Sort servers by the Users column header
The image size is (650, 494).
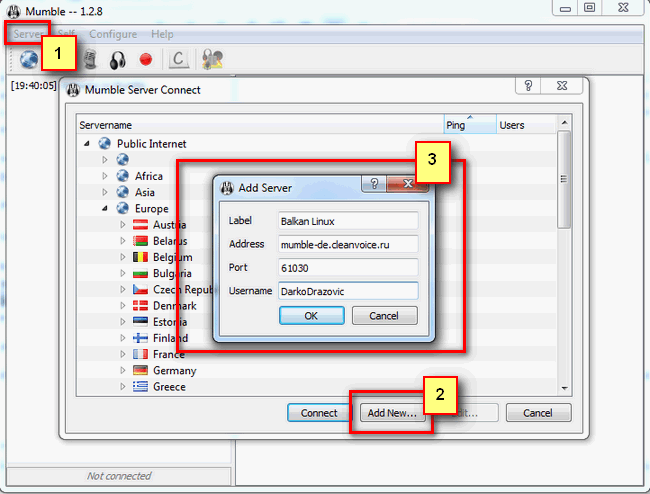pyautogui.click(x=526, y=125)
